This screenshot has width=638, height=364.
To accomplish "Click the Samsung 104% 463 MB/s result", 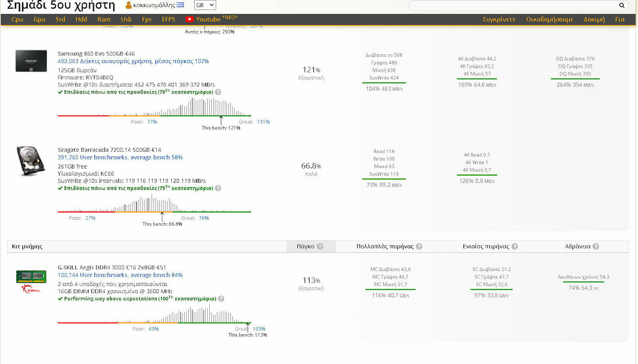I will coord(384,89).
